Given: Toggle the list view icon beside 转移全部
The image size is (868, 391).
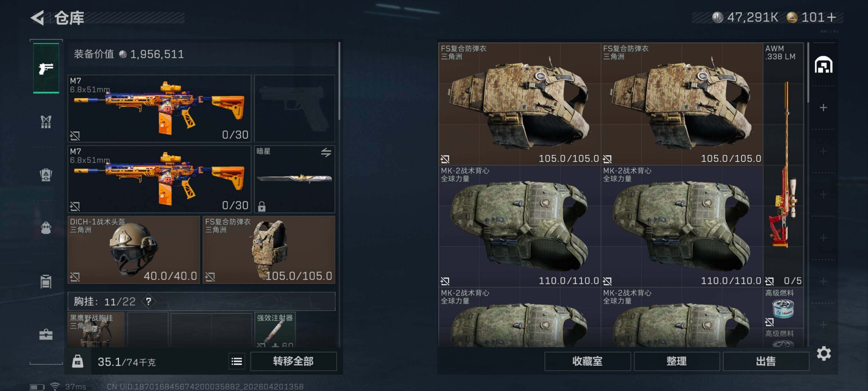Looking at the screenshot, I should (x=237, y=362).
